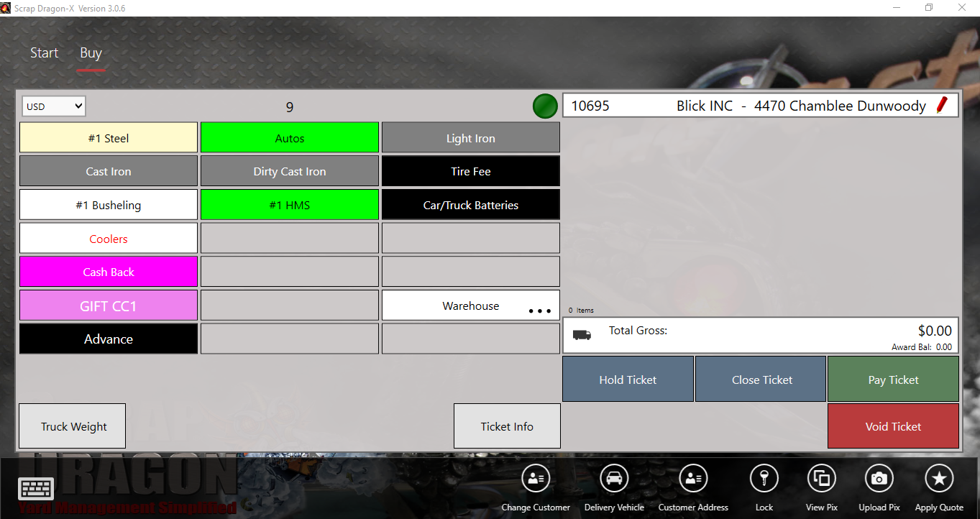This screenshot has height=519, width=980.
Task: Toggle the #1 HMS commodity selection
Action: 289,204
